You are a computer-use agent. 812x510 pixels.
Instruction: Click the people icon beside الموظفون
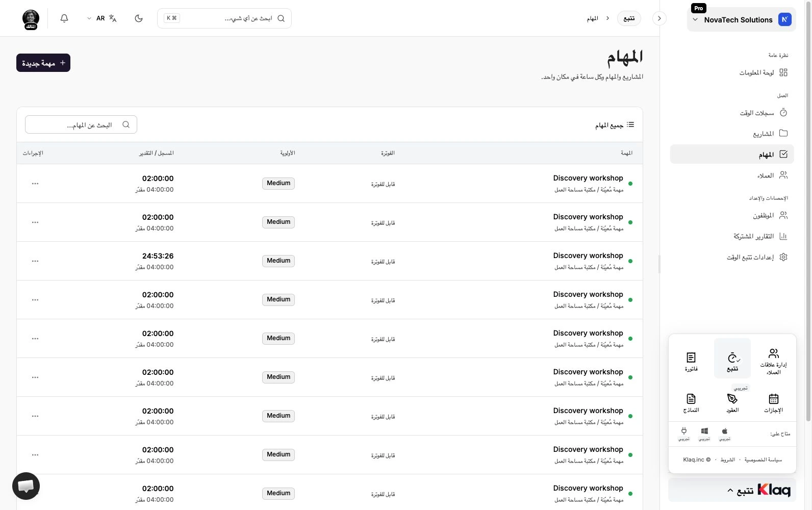point(783,215)
